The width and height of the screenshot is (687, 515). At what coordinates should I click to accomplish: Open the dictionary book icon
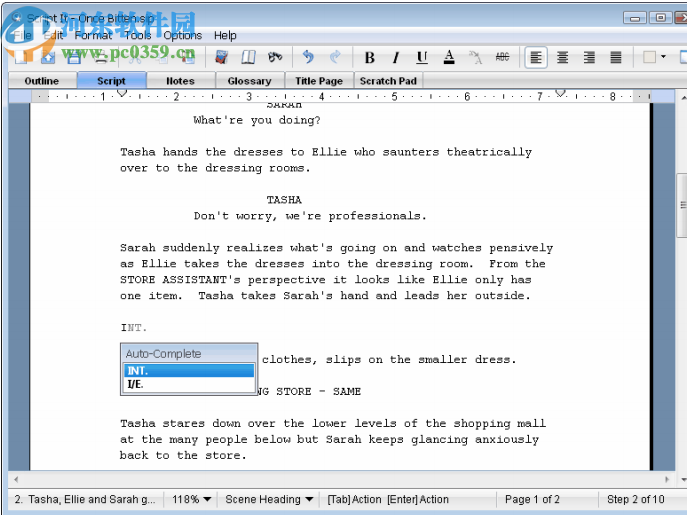coord(222,57)
